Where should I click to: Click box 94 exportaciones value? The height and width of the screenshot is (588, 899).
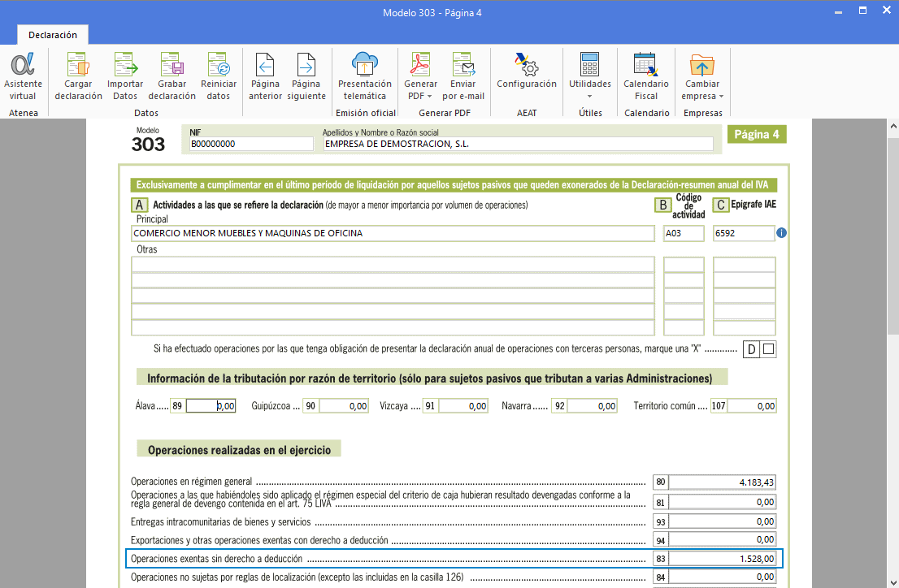tap(722, 539)
